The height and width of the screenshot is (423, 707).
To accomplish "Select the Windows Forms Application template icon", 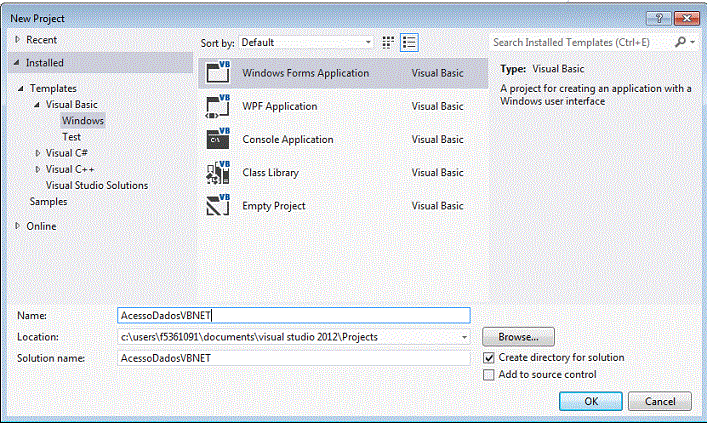I will point(218,73).
